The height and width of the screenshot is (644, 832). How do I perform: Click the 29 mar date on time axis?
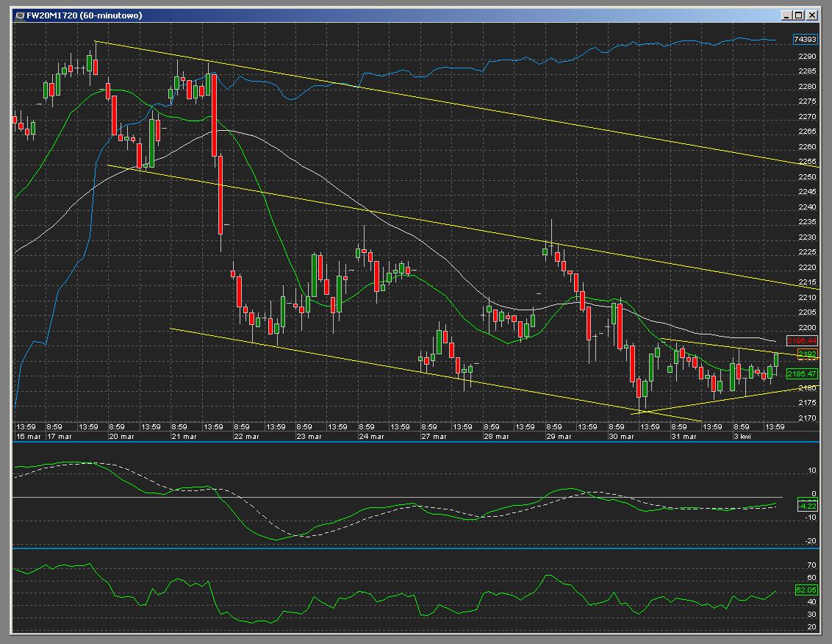tap(559, 436)
